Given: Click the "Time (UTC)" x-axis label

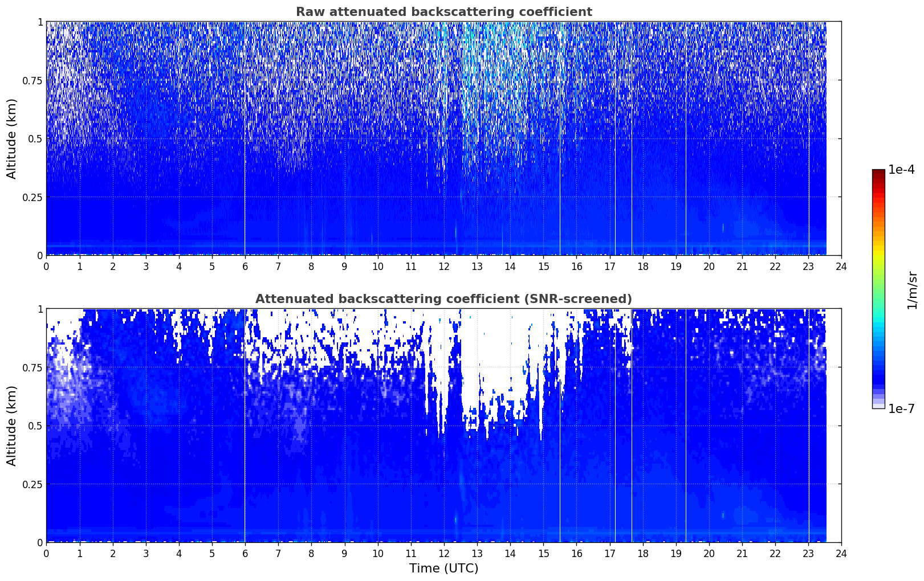Looking at the screenshot, I should point(443,568).
